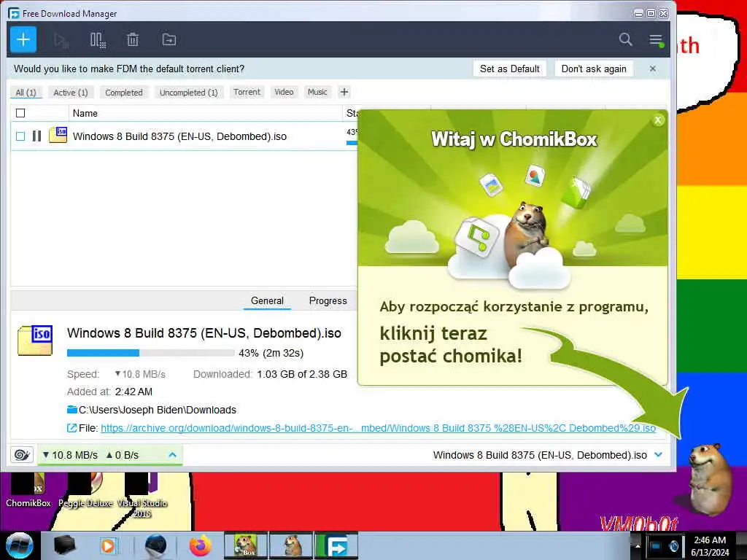
Task: Expand the speed panel chevron
Action: point(172,455)
